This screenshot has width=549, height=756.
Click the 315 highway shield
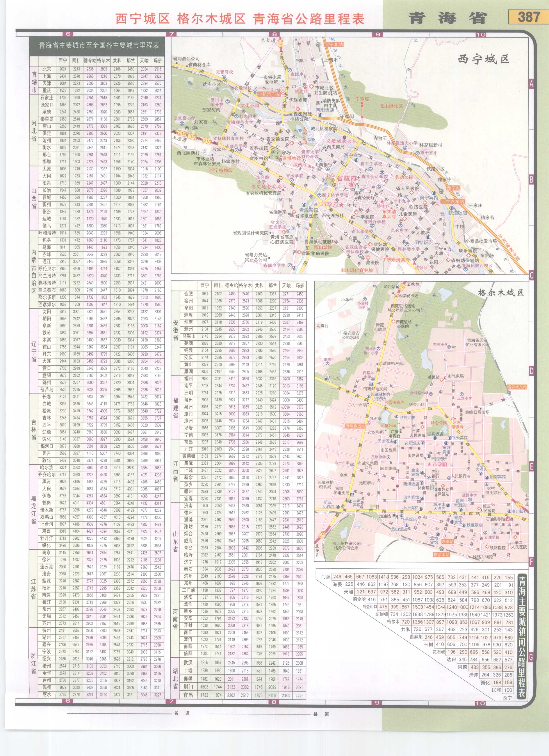point(207,141)
